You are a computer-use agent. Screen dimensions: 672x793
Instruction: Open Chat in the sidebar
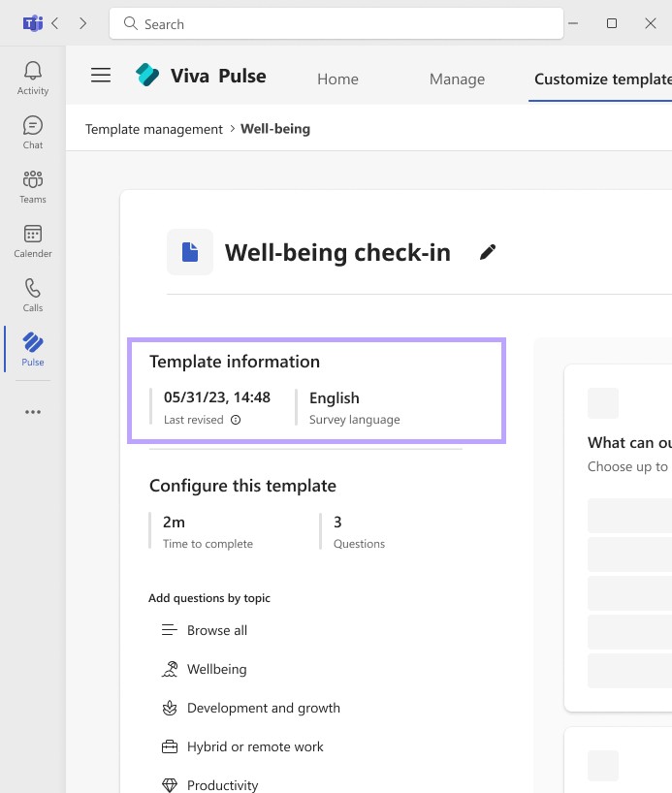click(x=33, y=133)
